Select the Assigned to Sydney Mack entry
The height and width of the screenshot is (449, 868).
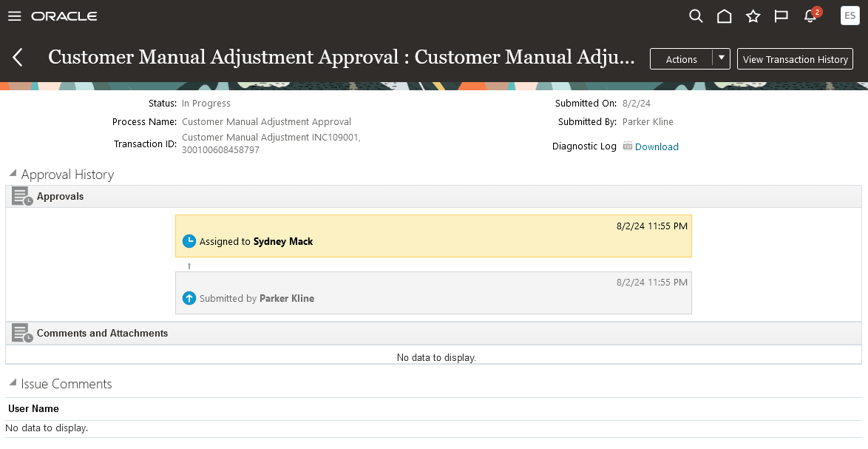[433, 236]
